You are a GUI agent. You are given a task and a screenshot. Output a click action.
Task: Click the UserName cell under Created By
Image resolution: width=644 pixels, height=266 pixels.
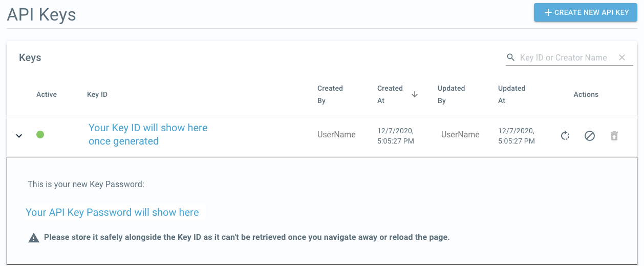pos(336,134)
